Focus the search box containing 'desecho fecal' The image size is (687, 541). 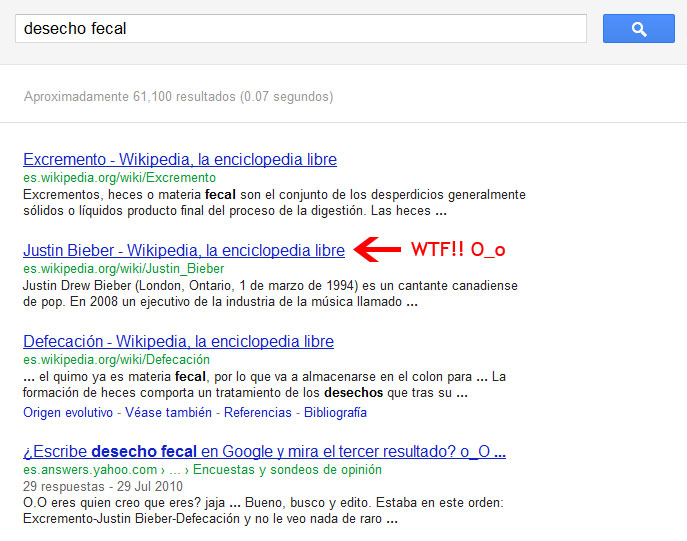[x=301, y=28]
